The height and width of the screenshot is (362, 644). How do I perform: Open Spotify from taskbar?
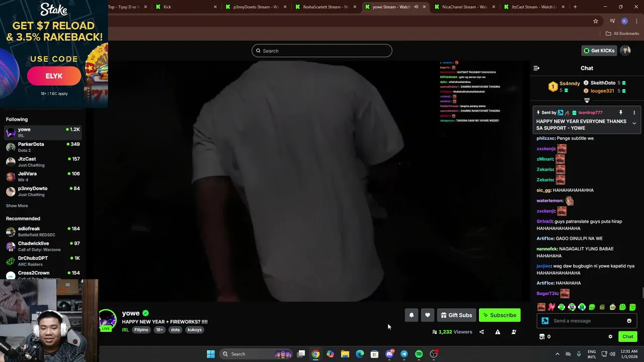(419, 354)
